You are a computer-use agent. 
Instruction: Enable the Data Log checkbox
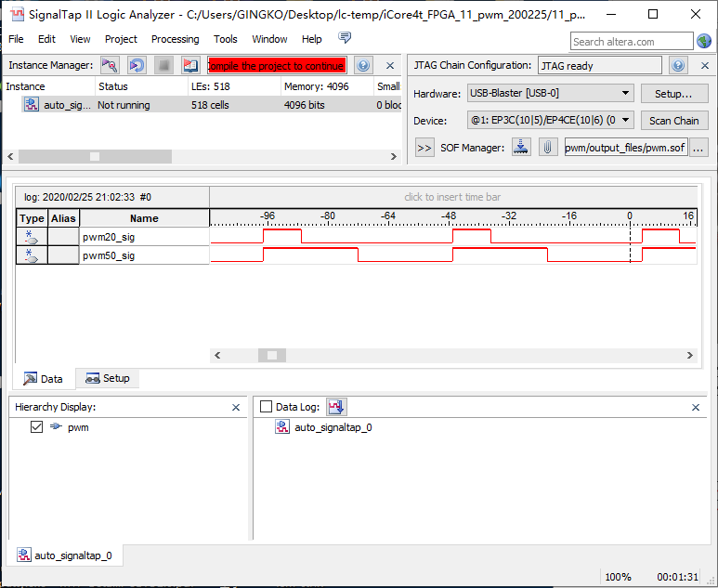(267, 407)
